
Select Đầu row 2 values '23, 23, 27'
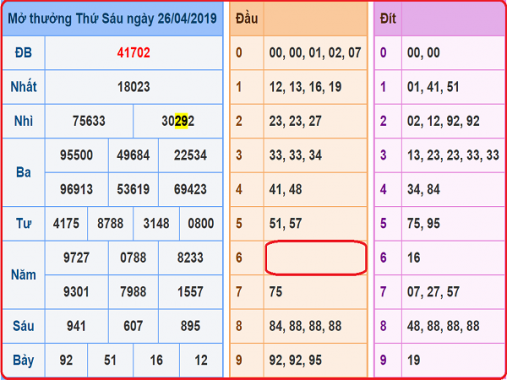[295, 121]
